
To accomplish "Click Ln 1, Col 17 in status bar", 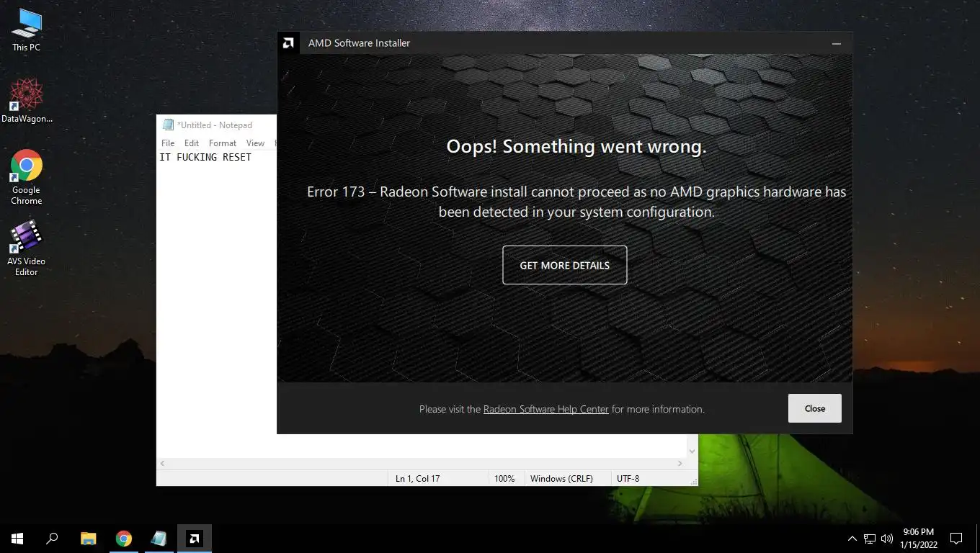I will click(417, 478).
